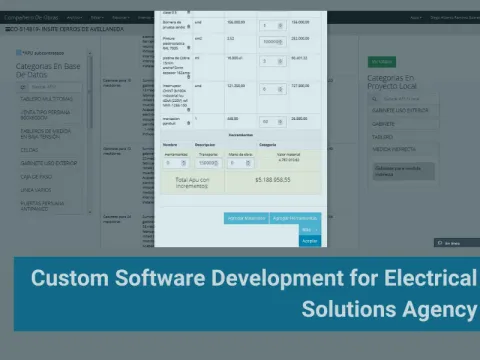Toggle the APU subcontratado checkbox
480x360 pixels.
point(19,53)
